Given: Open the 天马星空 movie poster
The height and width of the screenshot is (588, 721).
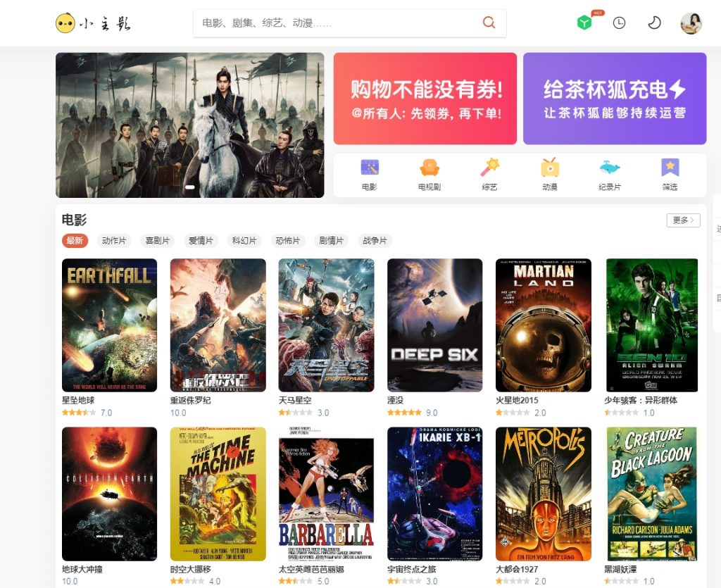Looking at the screenshot, I should pos(327,325).
